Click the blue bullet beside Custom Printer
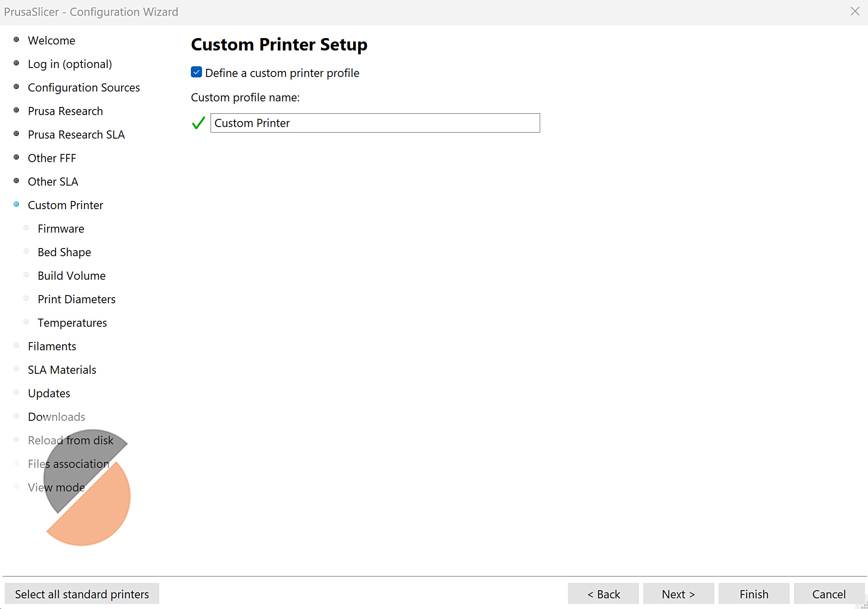The image size is (868, 609). point(16,204)
